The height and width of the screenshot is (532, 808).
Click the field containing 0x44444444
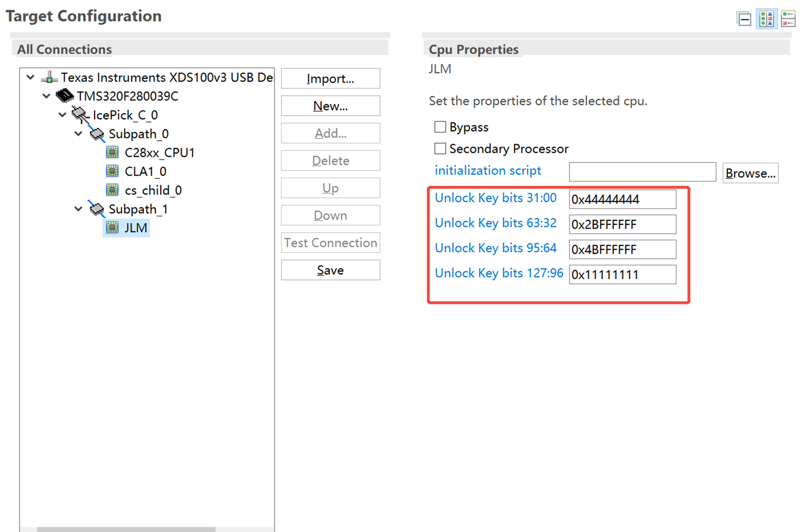[622, 199]
